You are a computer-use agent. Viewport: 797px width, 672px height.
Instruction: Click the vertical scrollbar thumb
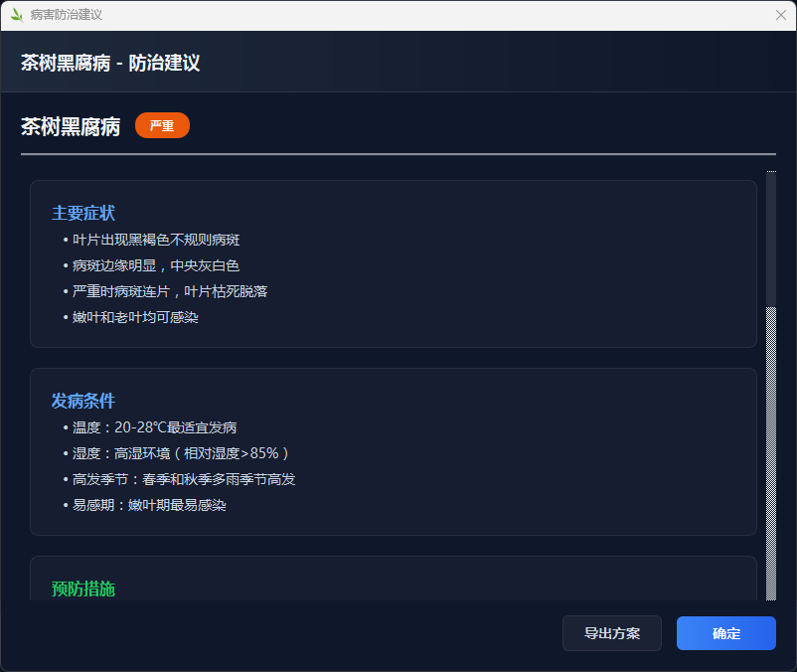[x=771, y=241]
